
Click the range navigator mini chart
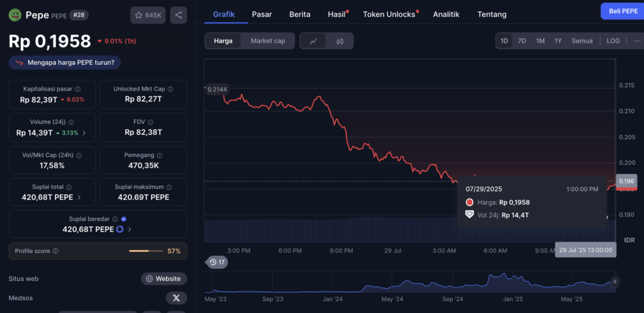tap(410, 282)
